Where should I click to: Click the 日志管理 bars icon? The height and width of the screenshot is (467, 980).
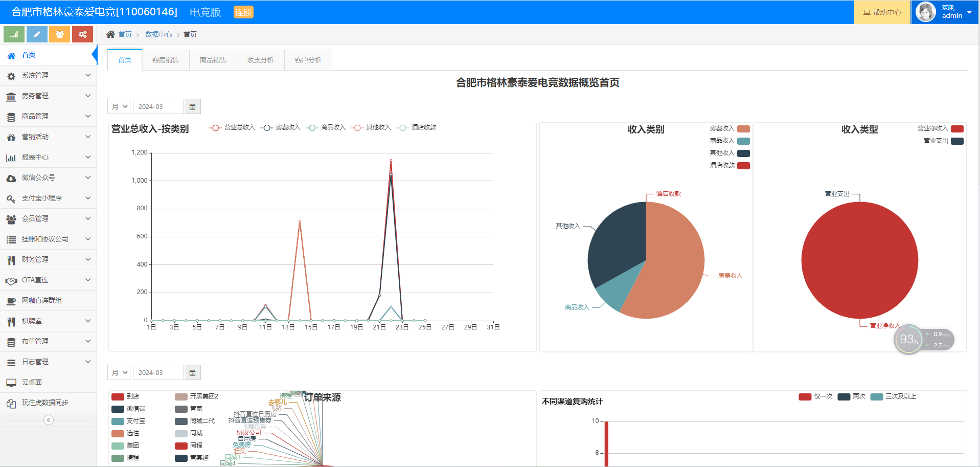[x=11, y=362]
